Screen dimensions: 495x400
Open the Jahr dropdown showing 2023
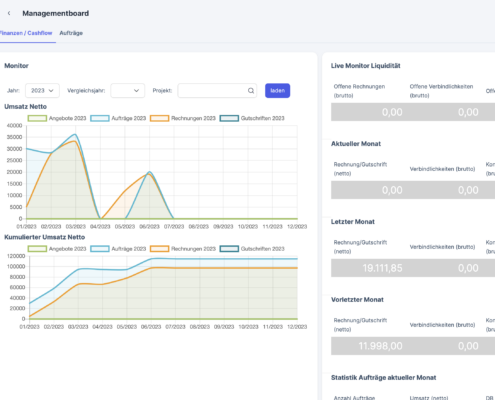click(42, 91)
